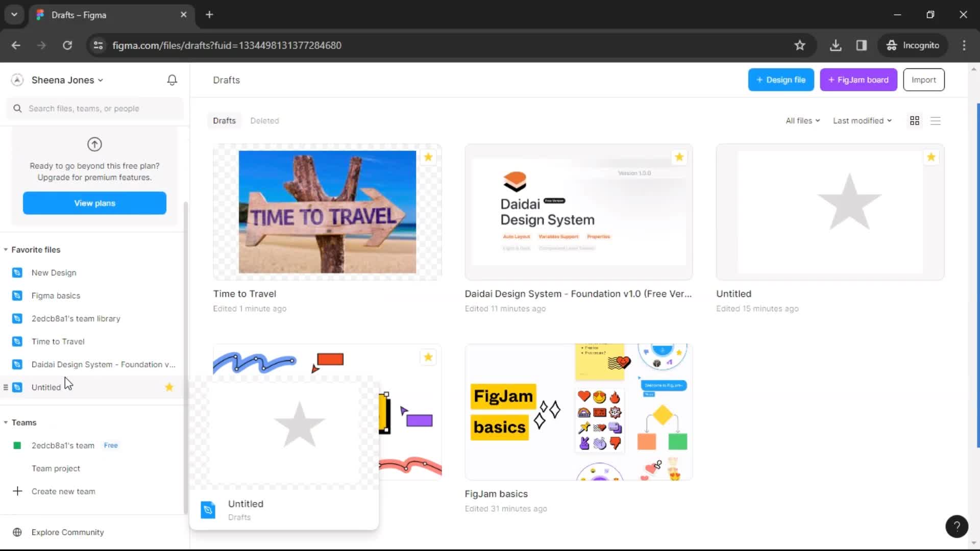The width and height of the screenshot is (980, 551).
Task: Open the FigJam basics thumbnail
Action: click(578, 412)
